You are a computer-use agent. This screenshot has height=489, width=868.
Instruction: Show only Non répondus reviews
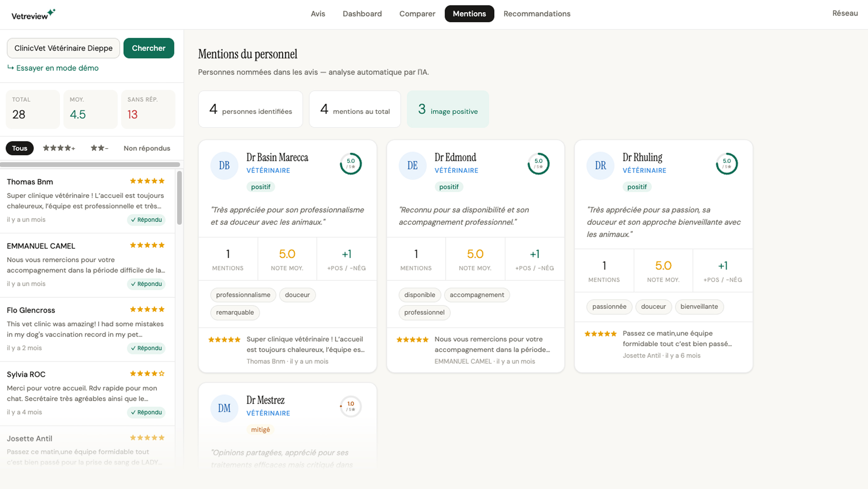pos(147,148)
